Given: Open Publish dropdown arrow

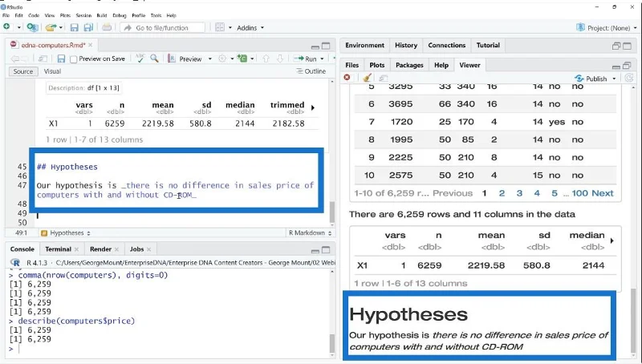Looking at the screenshot, I should [614, 79].
